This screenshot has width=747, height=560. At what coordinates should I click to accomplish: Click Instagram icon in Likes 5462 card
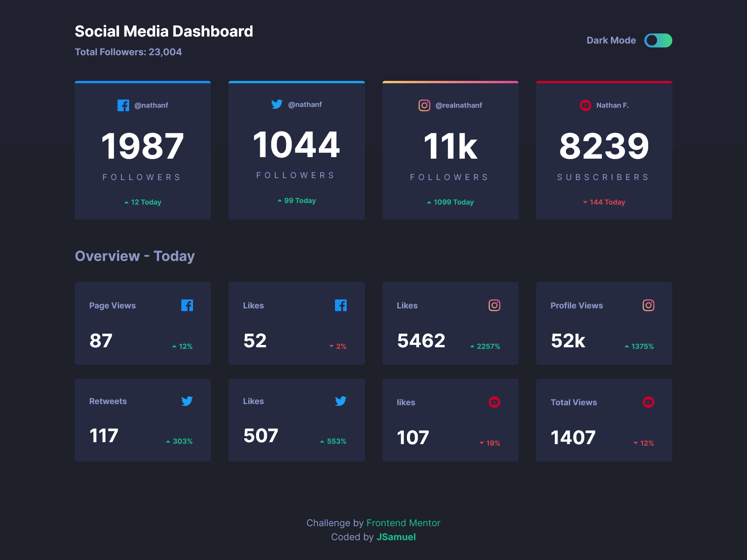[494, 305]
